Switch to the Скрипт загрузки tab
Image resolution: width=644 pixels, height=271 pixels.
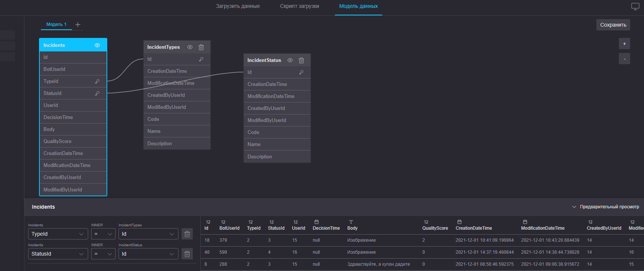tap(299, 6)
